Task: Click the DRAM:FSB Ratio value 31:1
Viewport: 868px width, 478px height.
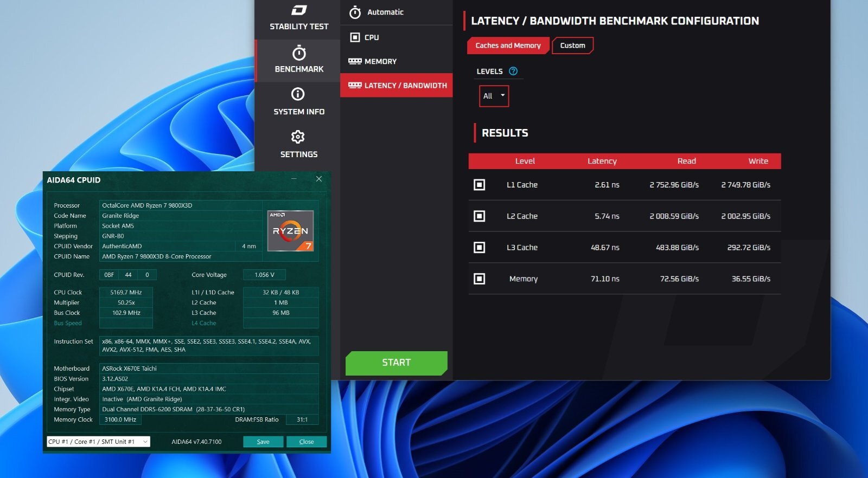Action: coord(302,419)
